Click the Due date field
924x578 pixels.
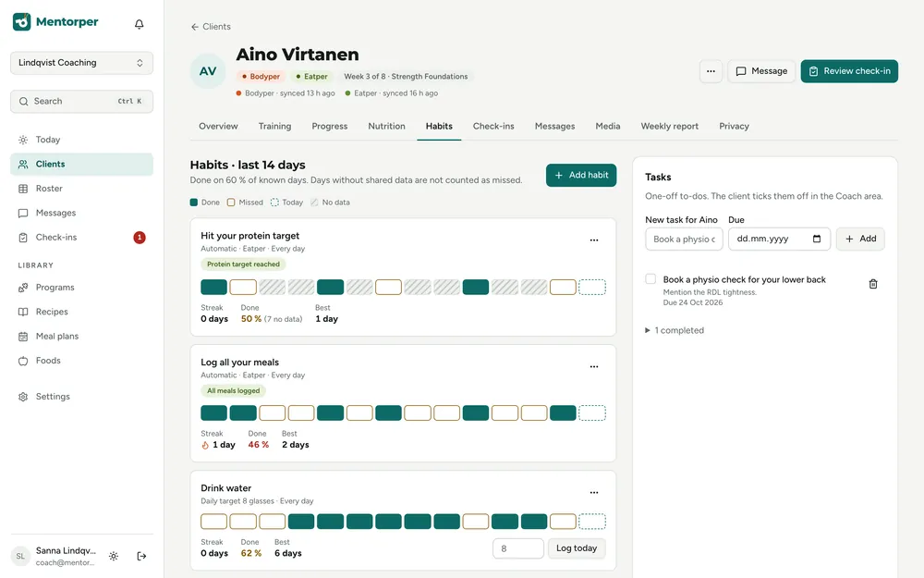(779, 239)
